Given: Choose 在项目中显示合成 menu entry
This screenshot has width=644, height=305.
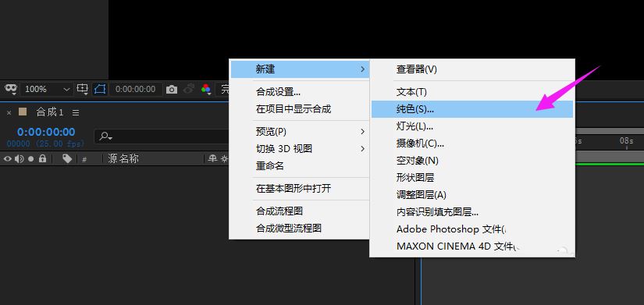Looking at the screenshot, I should (x=300, y=109).
